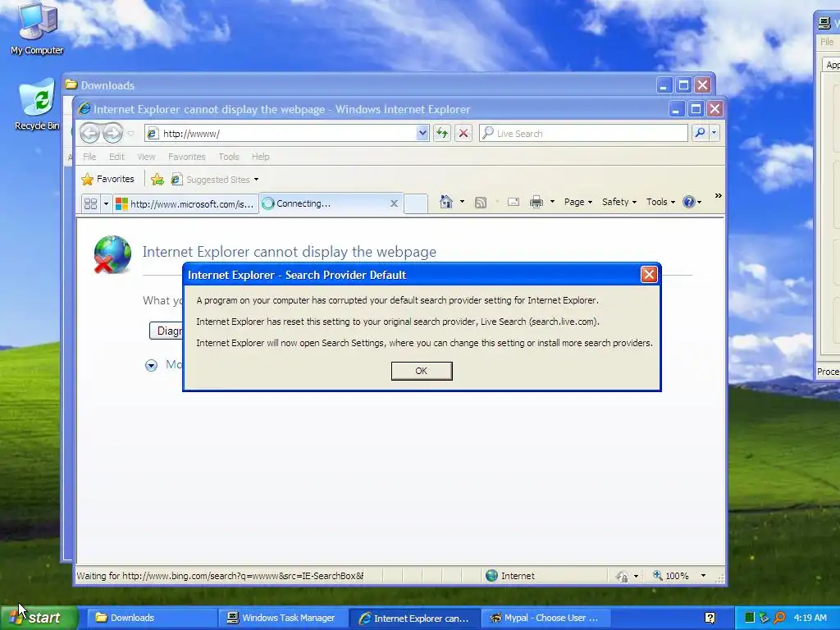
Task: Select the Connecting... tab
Action: 330,203
